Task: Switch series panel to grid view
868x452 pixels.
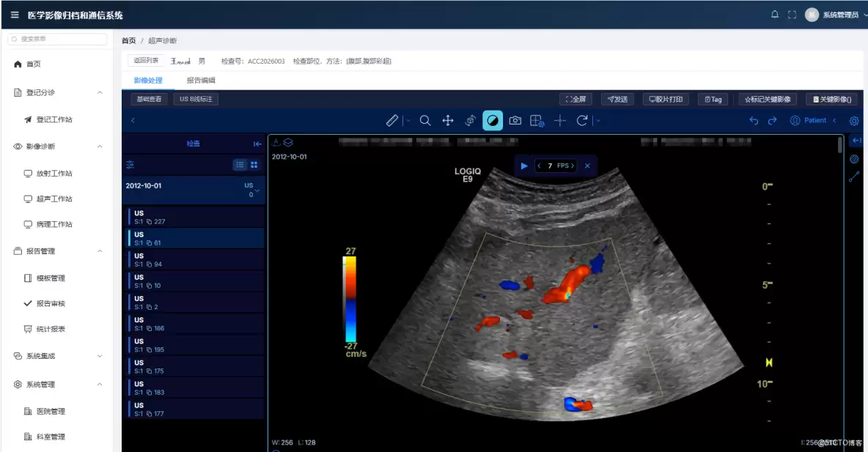Action: [x=254, y=165]
